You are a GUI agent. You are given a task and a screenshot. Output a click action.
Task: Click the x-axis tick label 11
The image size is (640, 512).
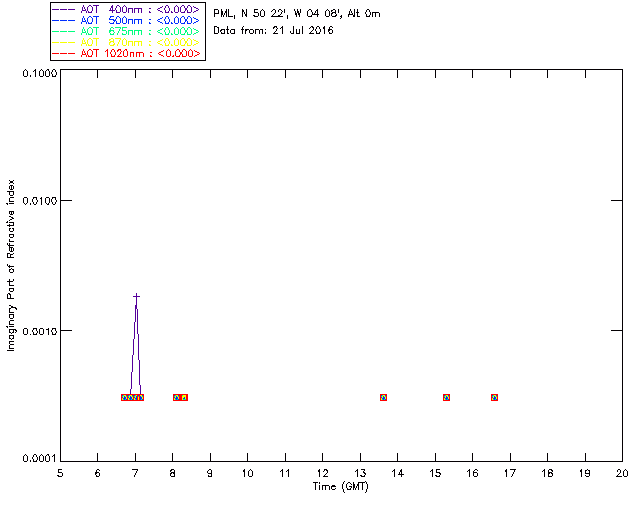[285, 473]
